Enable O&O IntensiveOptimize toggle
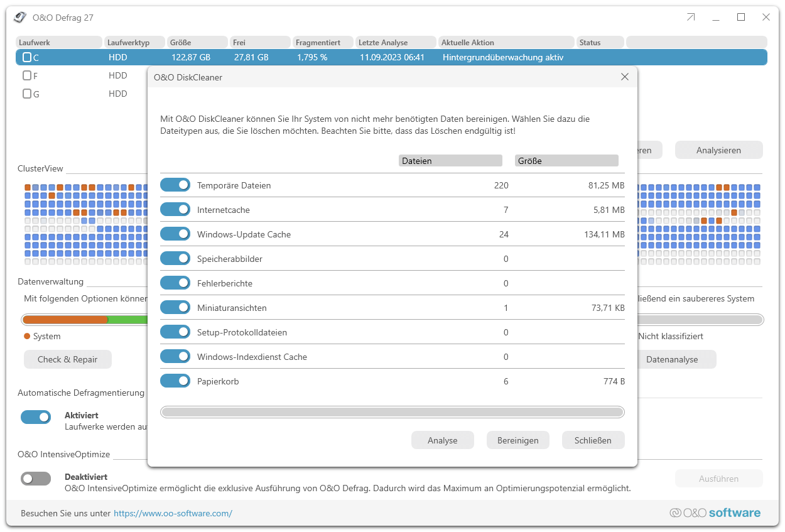 (36, 479)
